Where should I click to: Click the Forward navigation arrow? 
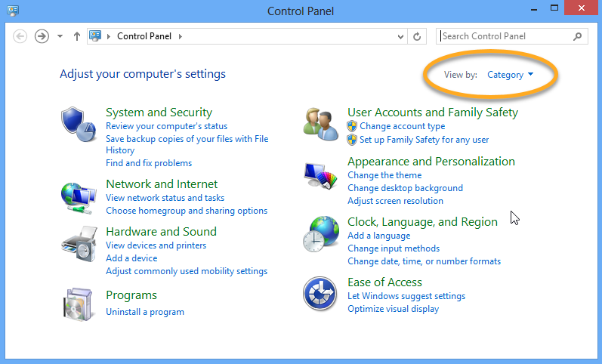point(42,36)
